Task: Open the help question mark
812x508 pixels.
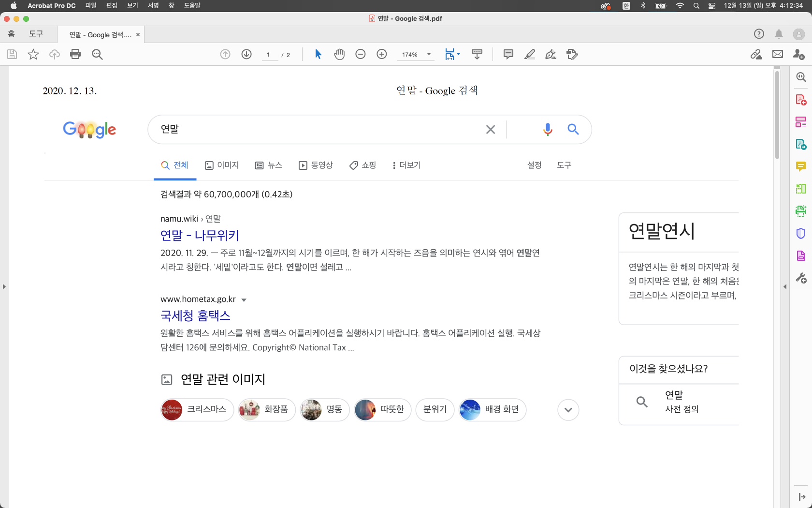Action: pos(759,34)
